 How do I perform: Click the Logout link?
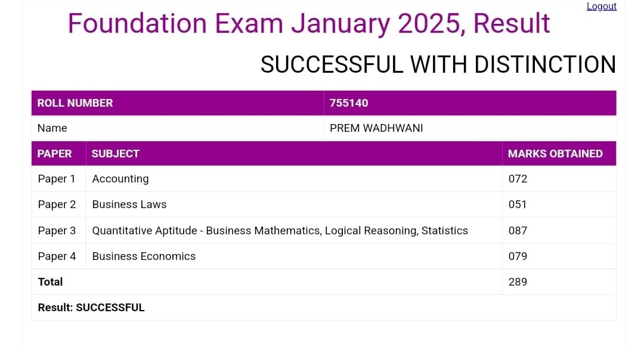click(601, 7)
